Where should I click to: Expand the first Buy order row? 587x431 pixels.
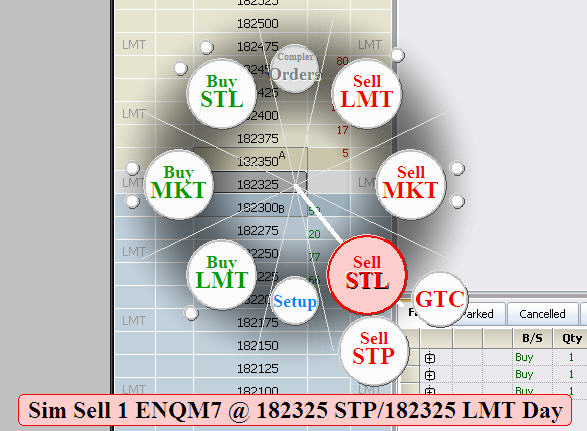[x=430, y=358]
